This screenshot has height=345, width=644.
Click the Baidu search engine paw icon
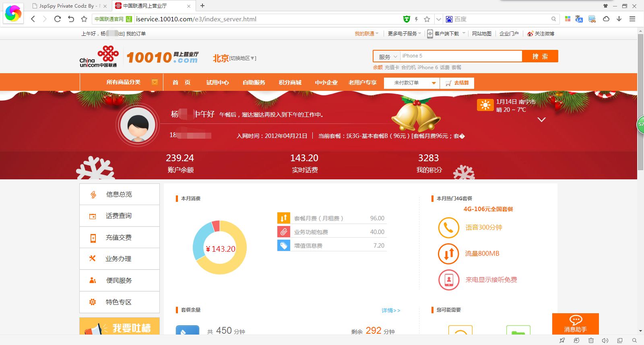[449, 19]
